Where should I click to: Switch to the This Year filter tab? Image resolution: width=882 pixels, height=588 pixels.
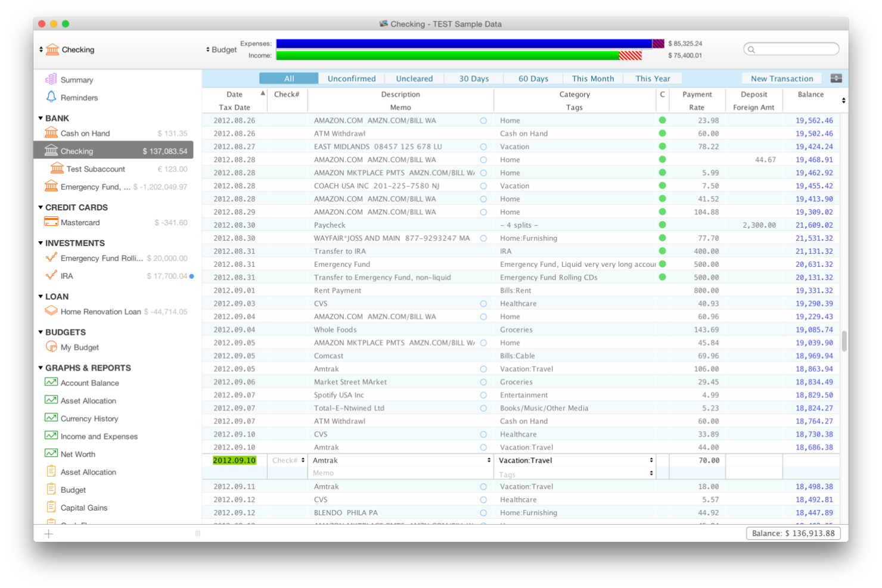pos(653,78)
